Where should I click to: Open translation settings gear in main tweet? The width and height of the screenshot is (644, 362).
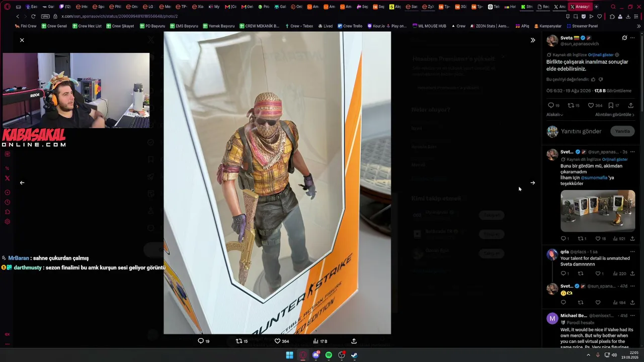point(617,55)
